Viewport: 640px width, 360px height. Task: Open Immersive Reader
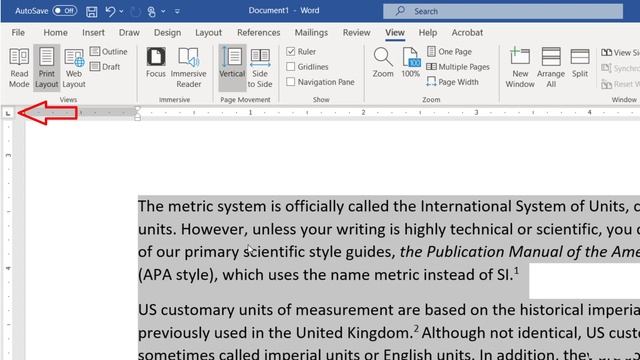click(x=189, y=67)
